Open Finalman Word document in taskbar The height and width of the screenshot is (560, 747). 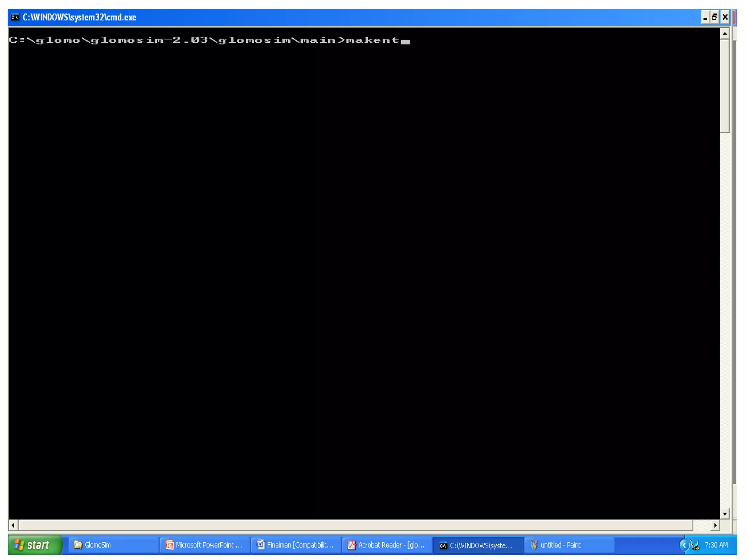pyautogui.click(x=295, y=545)
